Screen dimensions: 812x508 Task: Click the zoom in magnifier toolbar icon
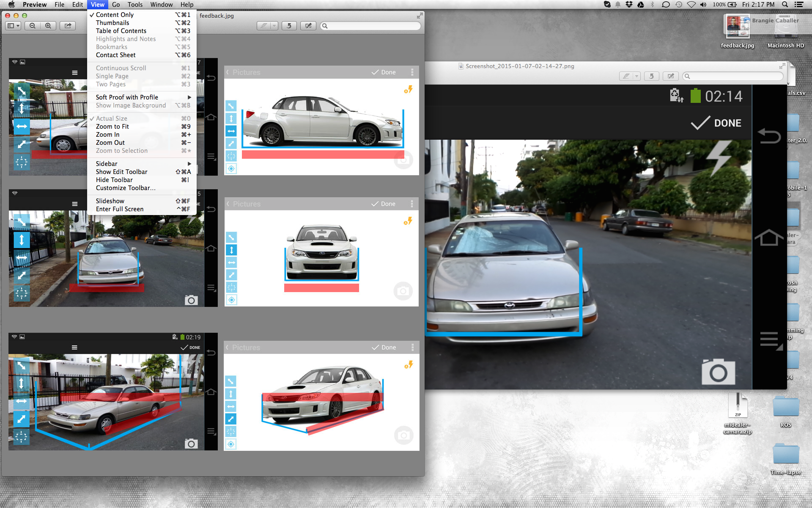(48, 26)
